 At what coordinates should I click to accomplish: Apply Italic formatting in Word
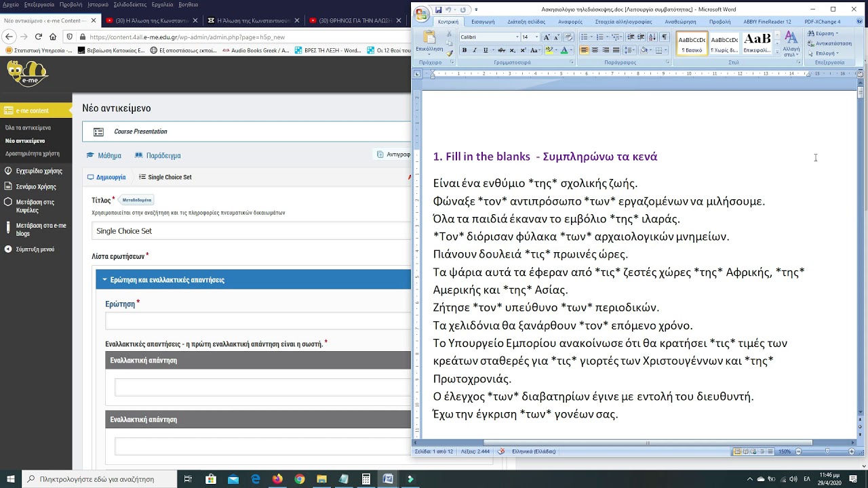(475, 50)
